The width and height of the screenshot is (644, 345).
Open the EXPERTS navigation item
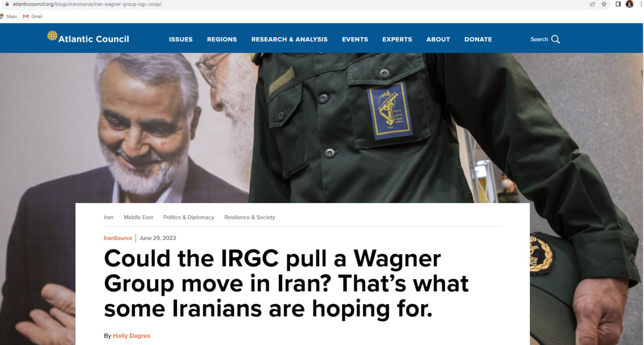click(x=397, y=39)
